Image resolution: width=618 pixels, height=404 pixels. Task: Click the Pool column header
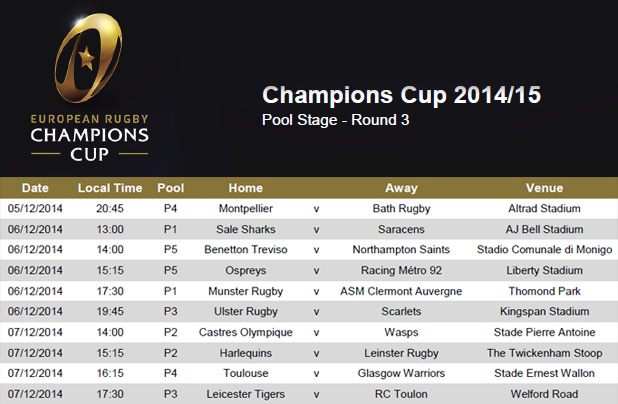(170, 188)
